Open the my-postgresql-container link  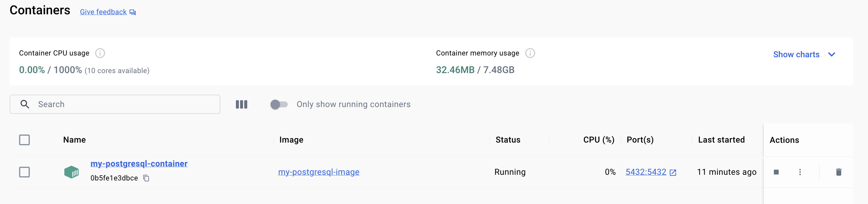pos(139,163)
